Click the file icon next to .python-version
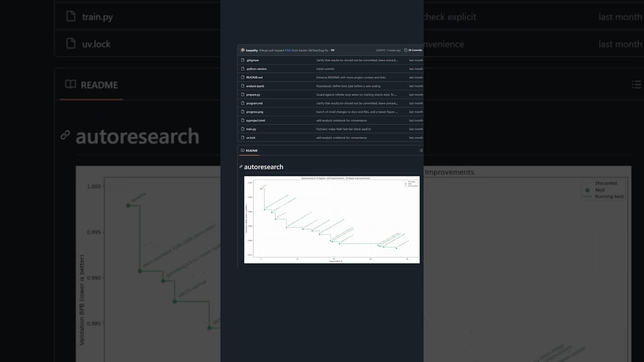 point(243,69)
